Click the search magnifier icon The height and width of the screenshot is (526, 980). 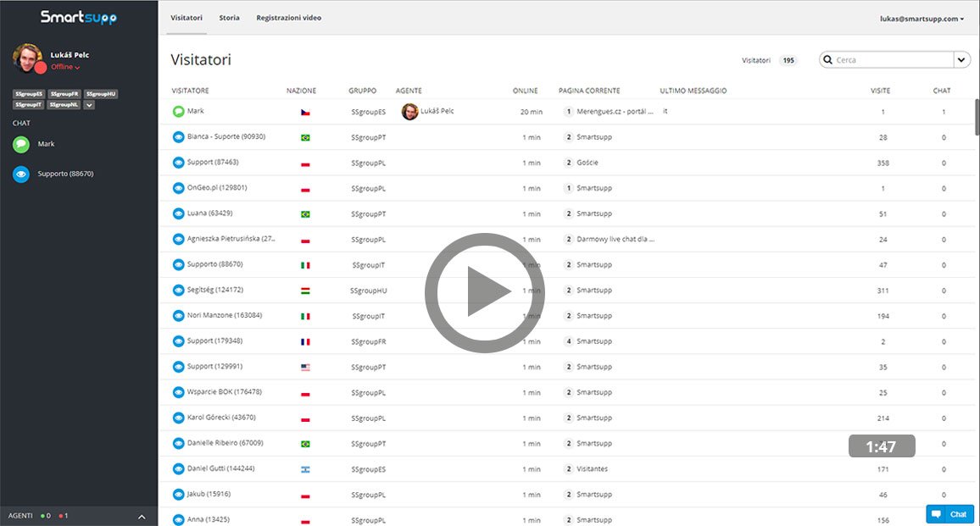pos(827,60)
